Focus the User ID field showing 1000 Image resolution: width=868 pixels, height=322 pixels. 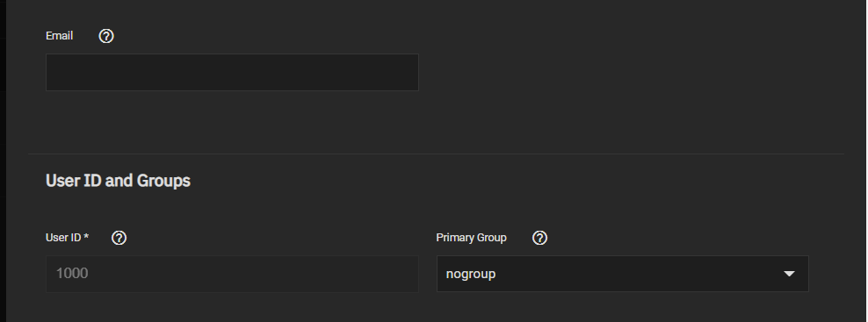[232, 274]
